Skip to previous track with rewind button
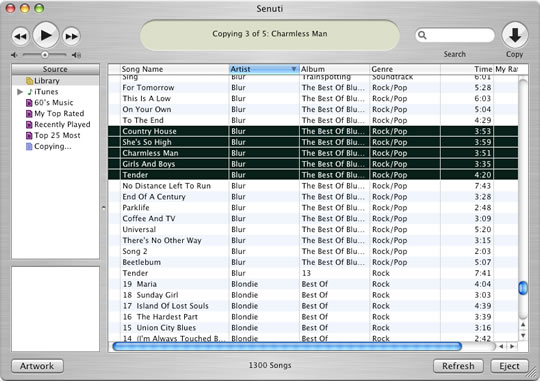Screen dimensions: 540x381 [20, 36]
